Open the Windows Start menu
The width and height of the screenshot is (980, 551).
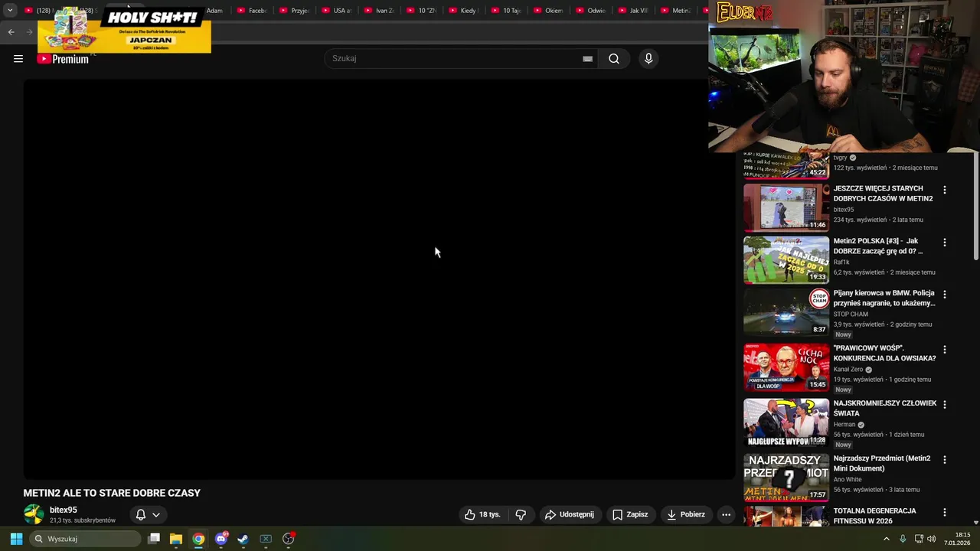[16, 539]
